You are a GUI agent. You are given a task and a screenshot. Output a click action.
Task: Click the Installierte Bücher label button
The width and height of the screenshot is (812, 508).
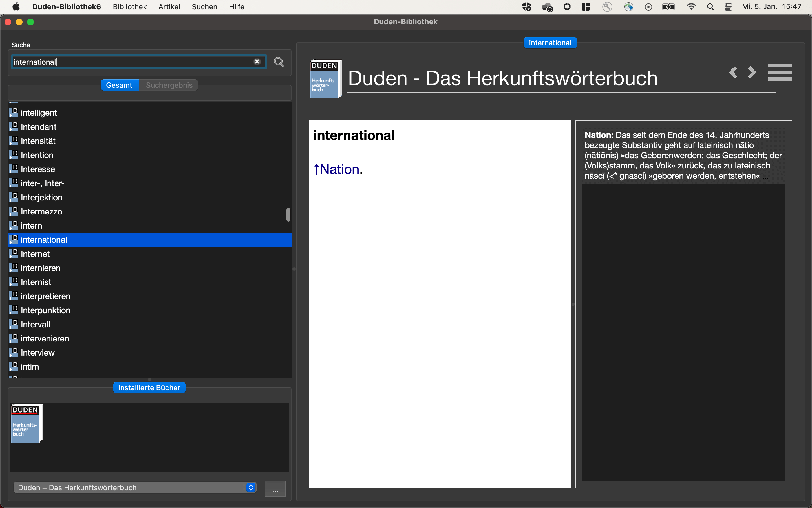149,388
